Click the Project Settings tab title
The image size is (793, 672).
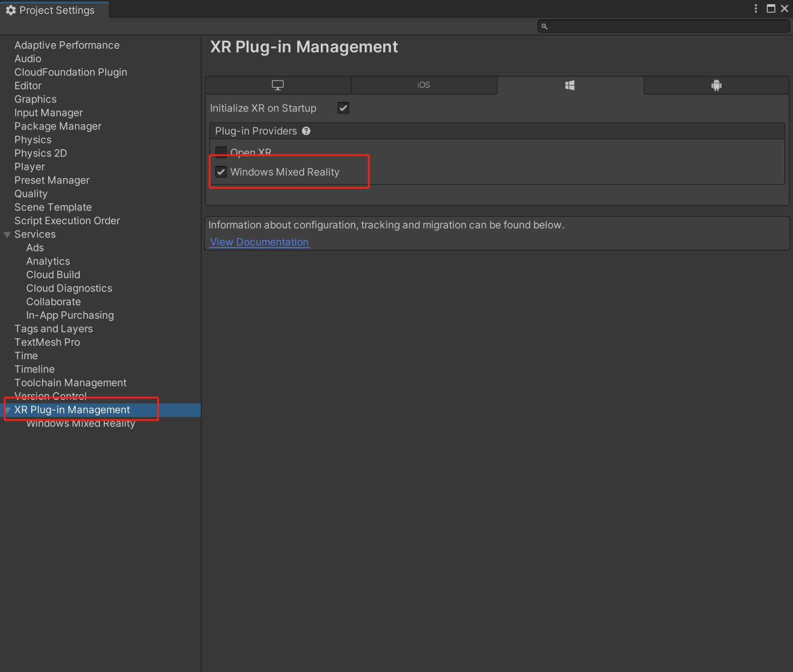[57, 10]
